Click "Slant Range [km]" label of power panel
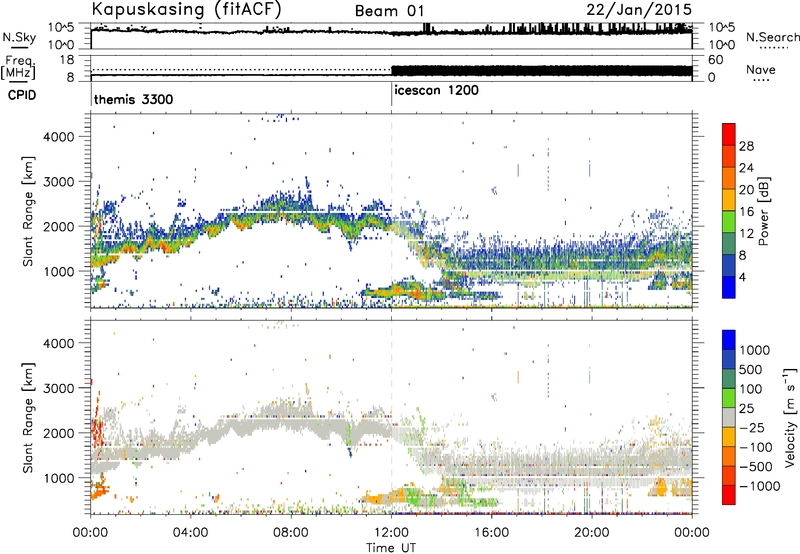The height and width of the screenshot is (554, 800). point(28,211)
